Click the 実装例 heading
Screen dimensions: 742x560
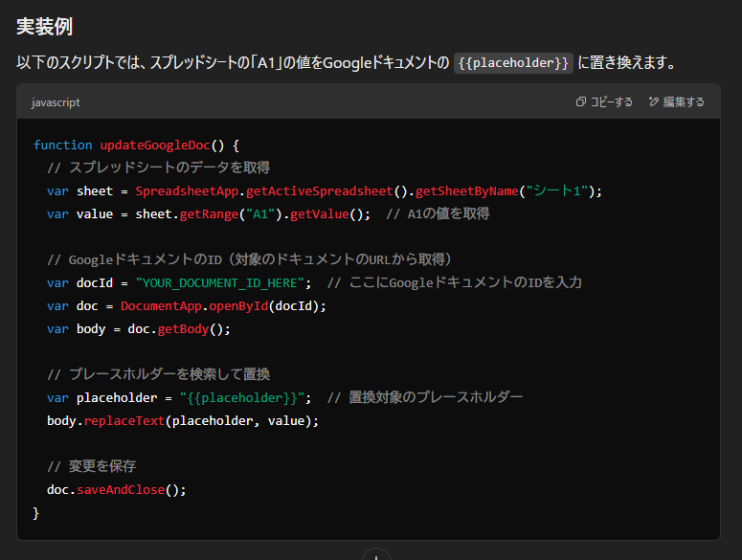click(44, 26)
